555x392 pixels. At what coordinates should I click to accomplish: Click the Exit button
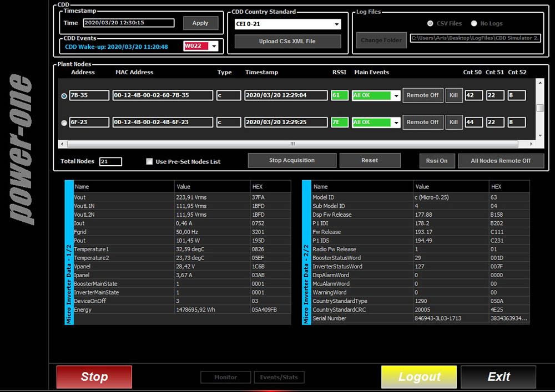[x=498, y=377]
